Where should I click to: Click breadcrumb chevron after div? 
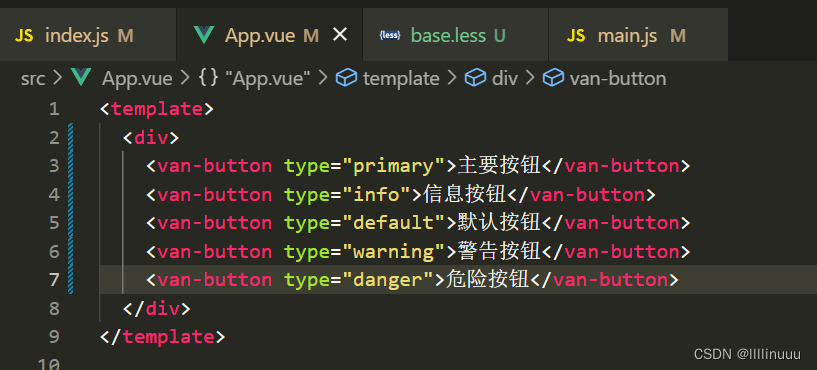point(530,79)
